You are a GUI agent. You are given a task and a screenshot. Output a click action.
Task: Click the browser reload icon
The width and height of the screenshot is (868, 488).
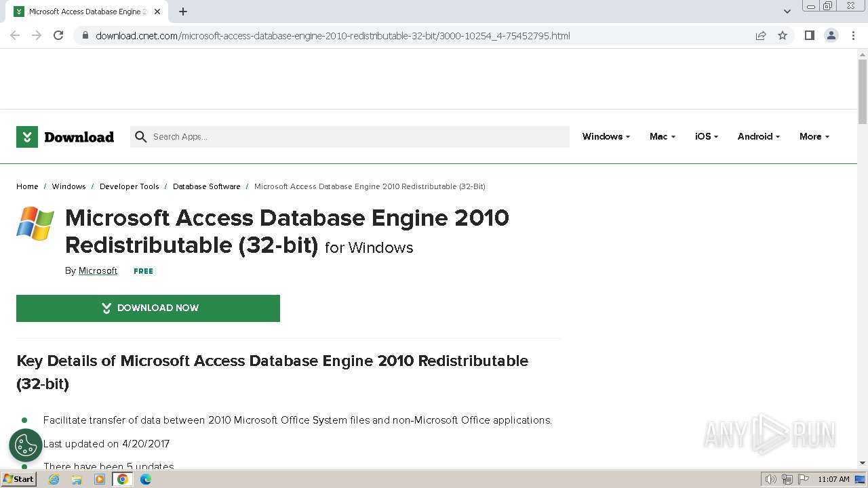click(58, 35)
